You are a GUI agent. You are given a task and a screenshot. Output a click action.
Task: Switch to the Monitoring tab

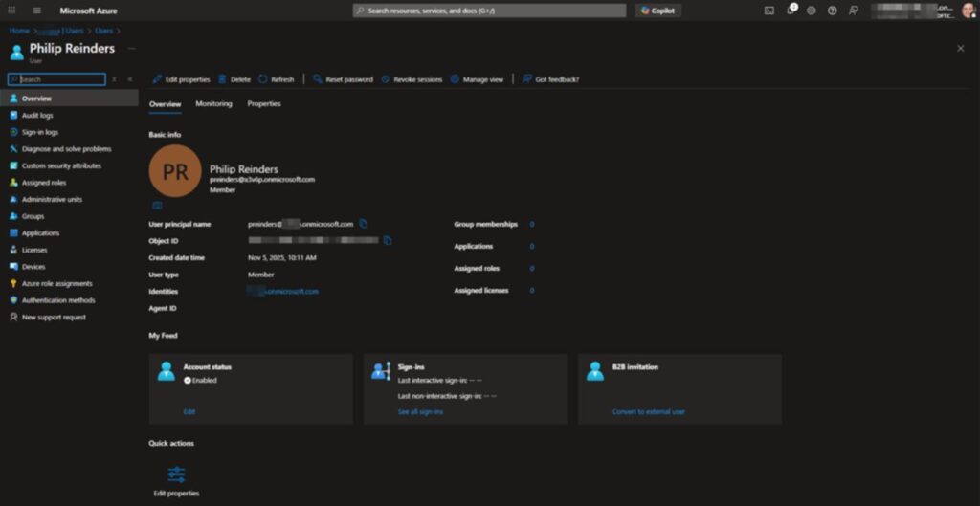pyautogui.click(x=213, y=104)
